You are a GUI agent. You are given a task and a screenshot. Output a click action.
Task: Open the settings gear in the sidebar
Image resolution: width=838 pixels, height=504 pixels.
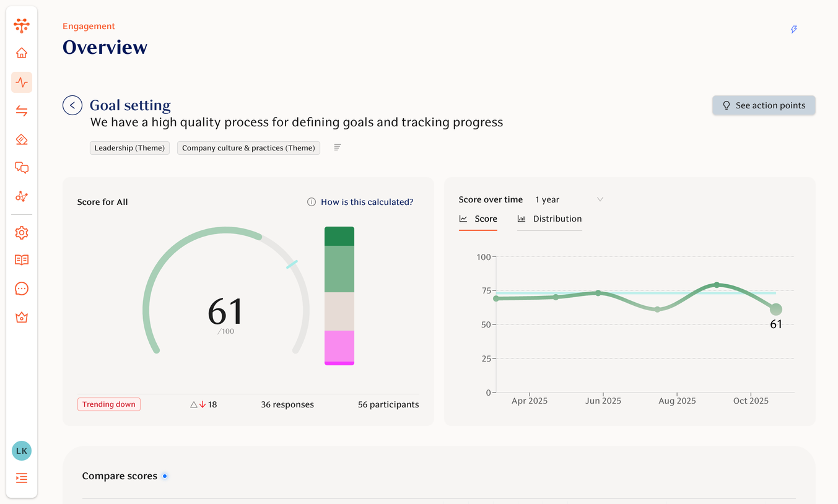[x=22, y=232]
